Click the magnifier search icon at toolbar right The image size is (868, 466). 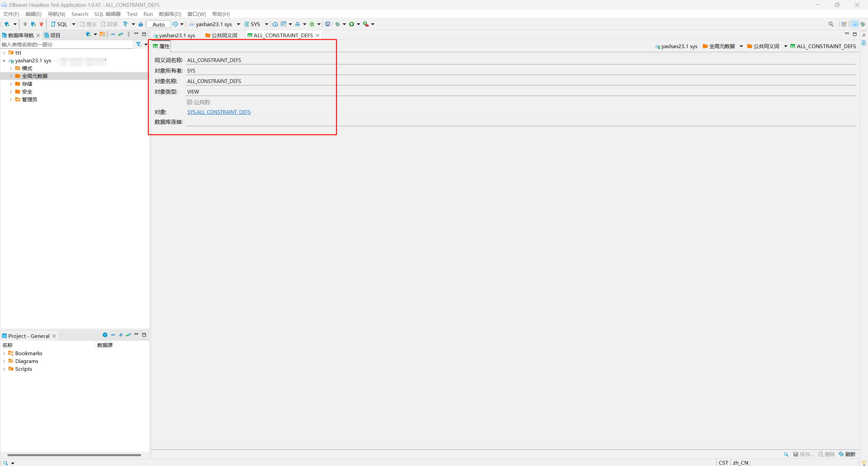831,24
